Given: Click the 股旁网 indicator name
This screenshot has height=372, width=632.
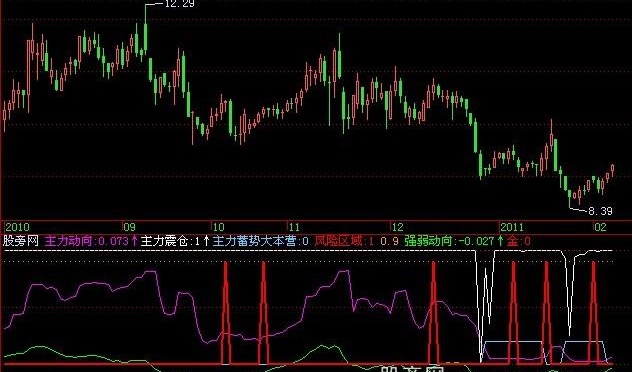Looking at the screenshot, I should (x=21, y=241).
